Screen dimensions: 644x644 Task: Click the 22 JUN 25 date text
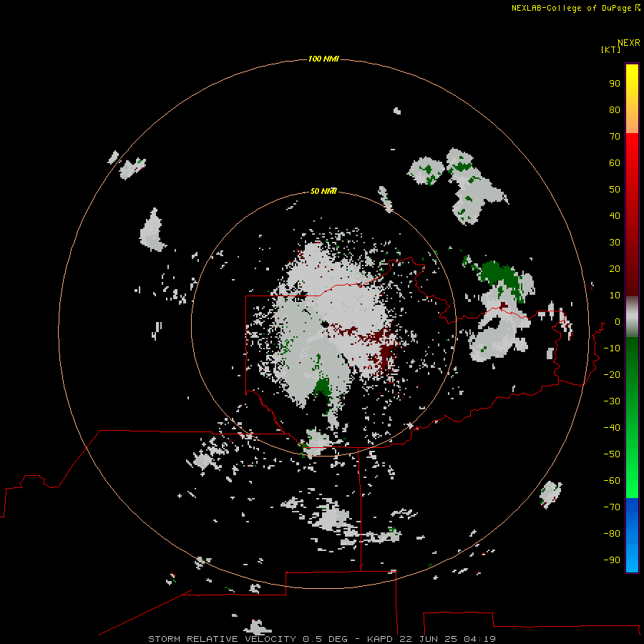tap(429, 639)
